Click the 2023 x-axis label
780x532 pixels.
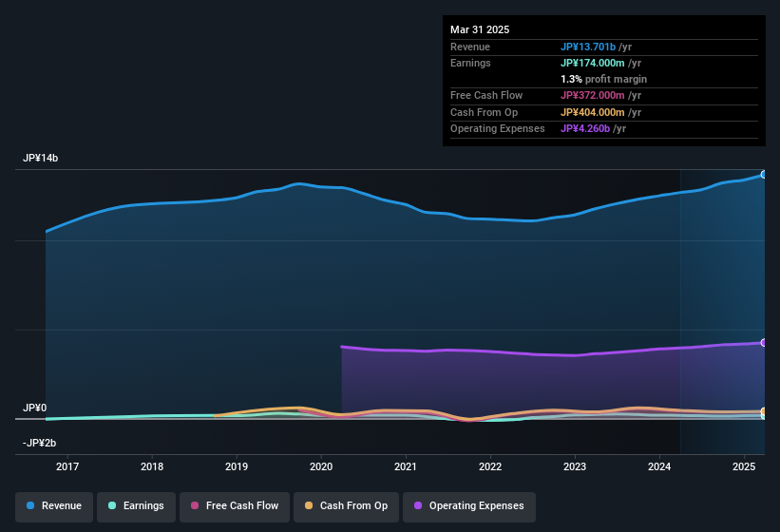click(575, 466)
